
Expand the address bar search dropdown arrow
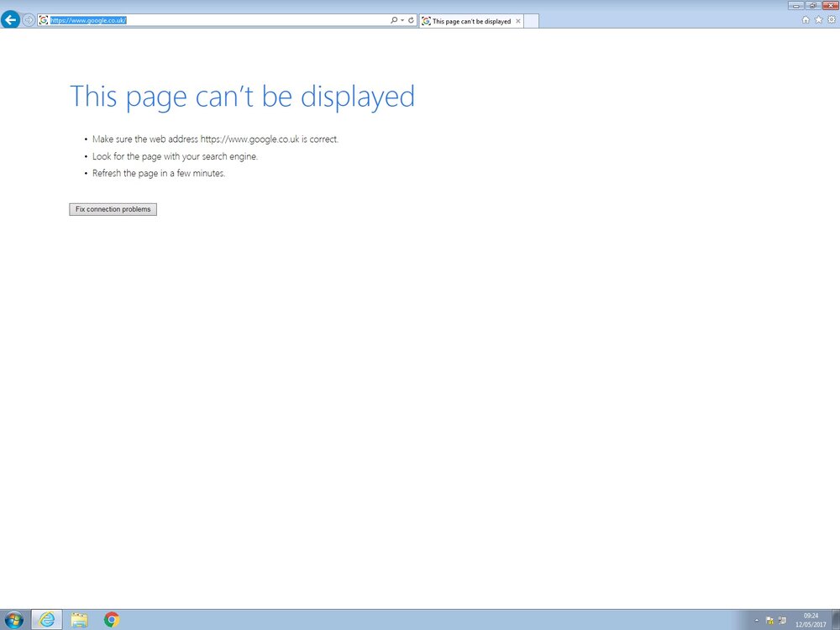402,20
